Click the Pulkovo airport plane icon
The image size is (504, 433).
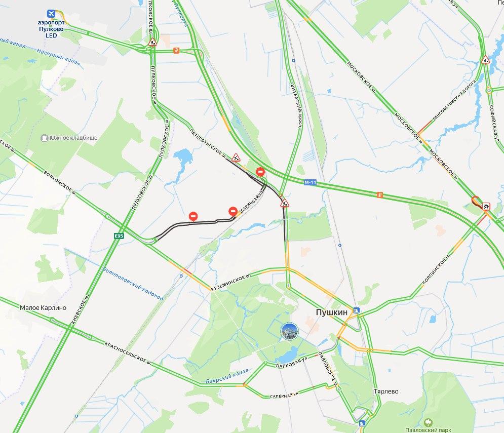coord(51,14)
